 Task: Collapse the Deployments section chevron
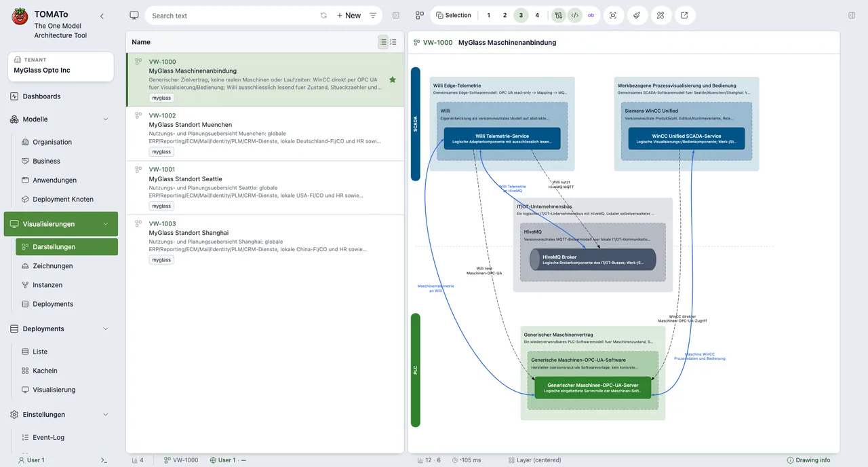click(105, 329)
